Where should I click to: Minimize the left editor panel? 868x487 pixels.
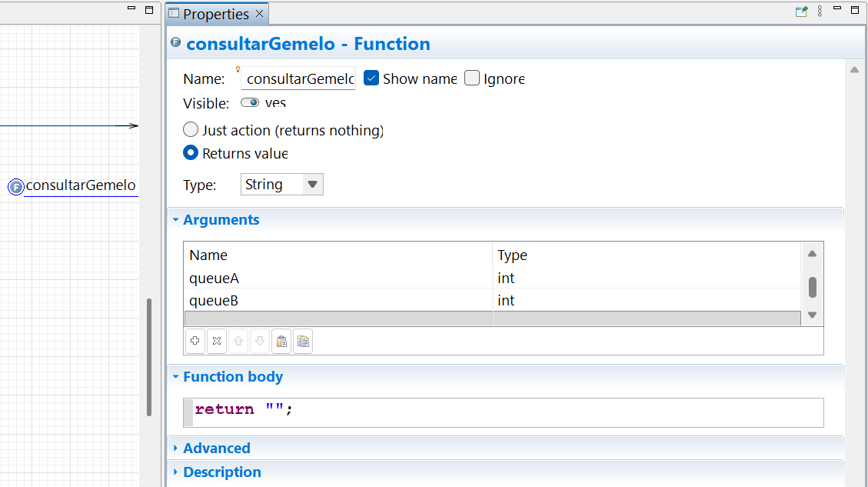131,8
